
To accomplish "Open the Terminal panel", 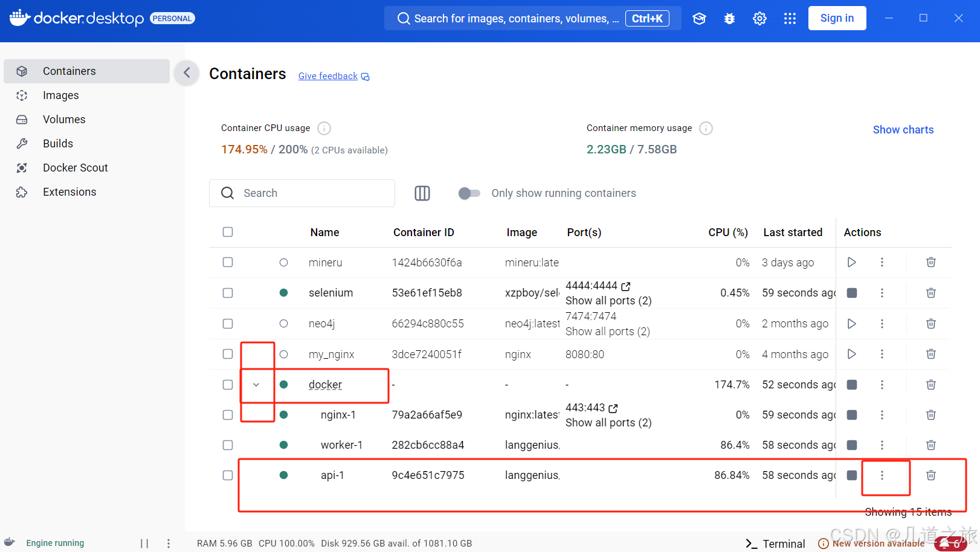I will click(x=775, y=544).
